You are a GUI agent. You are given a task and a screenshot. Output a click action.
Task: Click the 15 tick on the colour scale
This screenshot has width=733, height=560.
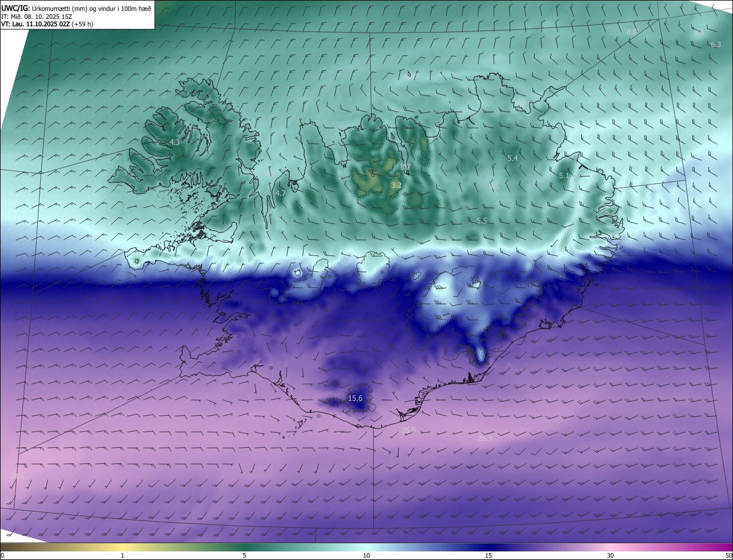[488, 555]
